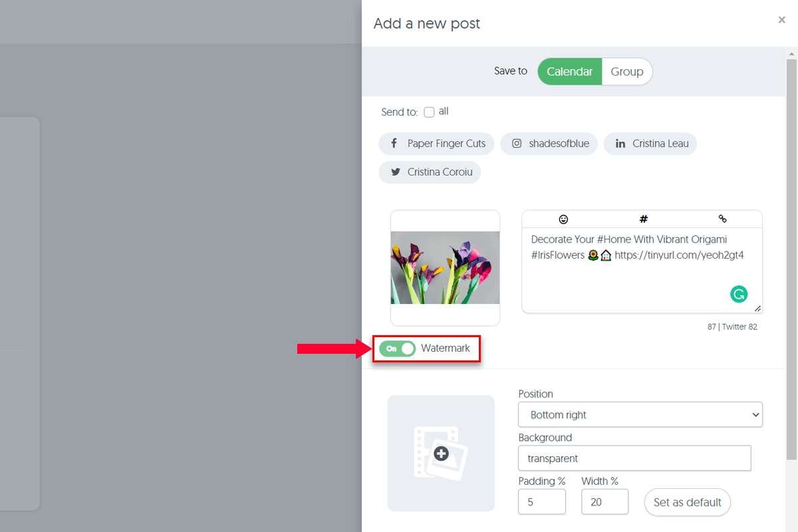Click the Padding % field
Image resolution: width=798 pixels, height=532 pixels.
click(542, 501)
